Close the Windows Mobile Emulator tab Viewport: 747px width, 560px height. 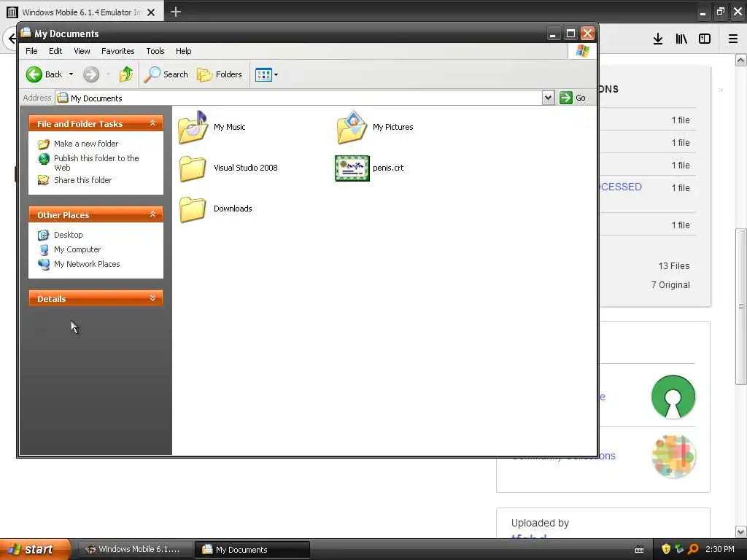coord(151,12)
